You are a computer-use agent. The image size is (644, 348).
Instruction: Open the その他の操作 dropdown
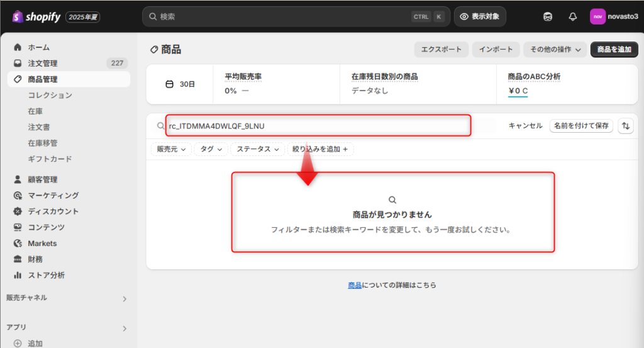click(x=555, y=49)
